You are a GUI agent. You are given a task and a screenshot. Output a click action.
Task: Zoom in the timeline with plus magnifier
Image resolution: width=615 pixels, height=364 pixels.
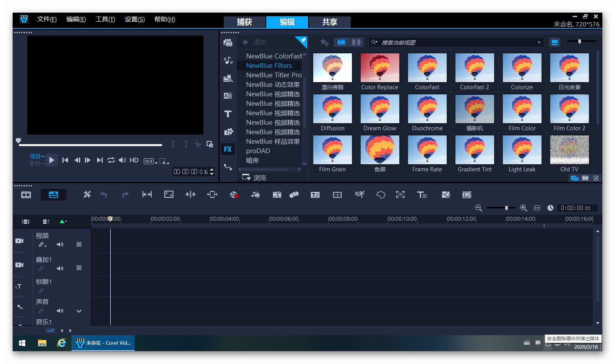pos(524,208)
